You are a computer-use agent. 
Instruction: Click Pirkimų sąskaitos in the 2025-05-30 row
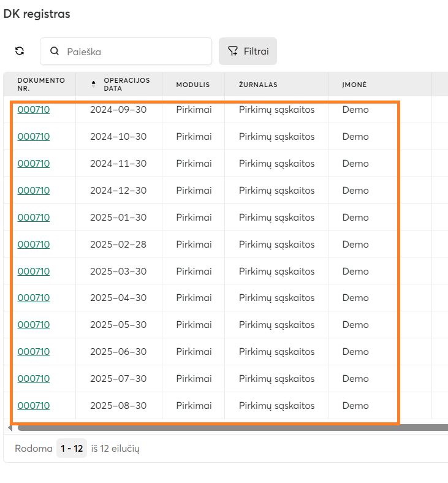(276, 325)
